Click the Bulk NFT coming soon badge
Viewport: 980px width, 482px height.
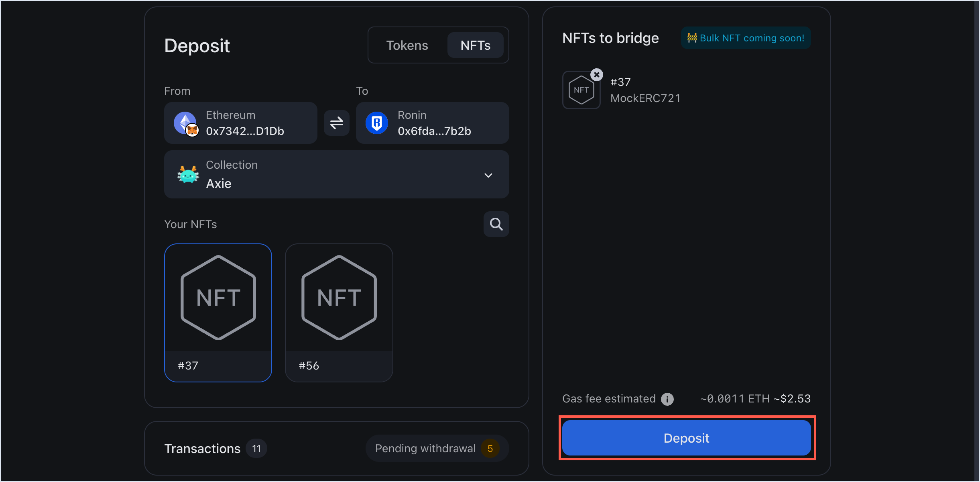tap(745, 38)
